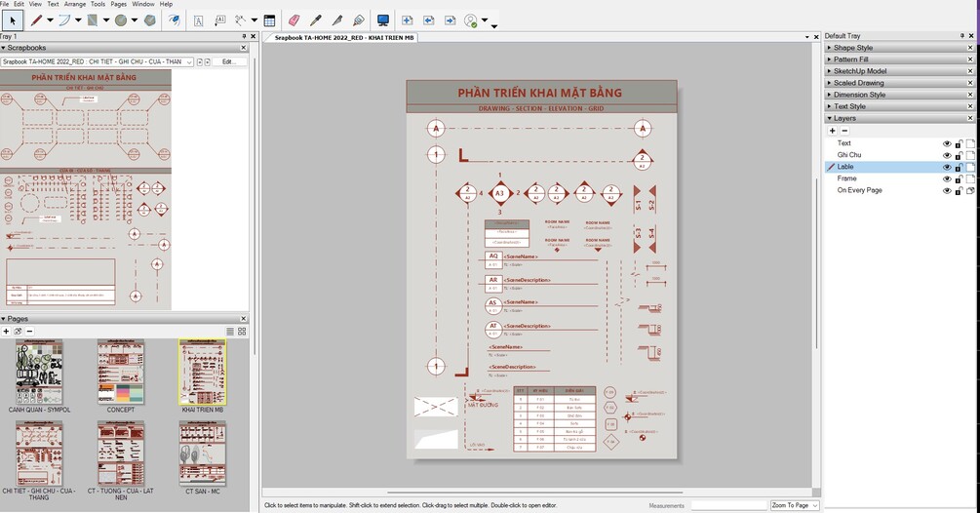Add a new layer with plus
Viewport: 980px width, 513px height.
tap(833, 131)
